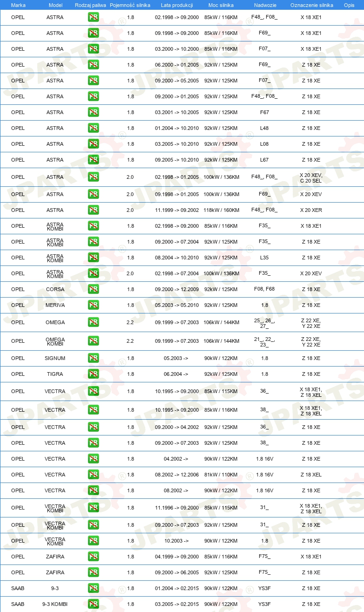Click the production years 05.2003 -> 05.2010
The image size is (364, 612).
click(177, 305)
